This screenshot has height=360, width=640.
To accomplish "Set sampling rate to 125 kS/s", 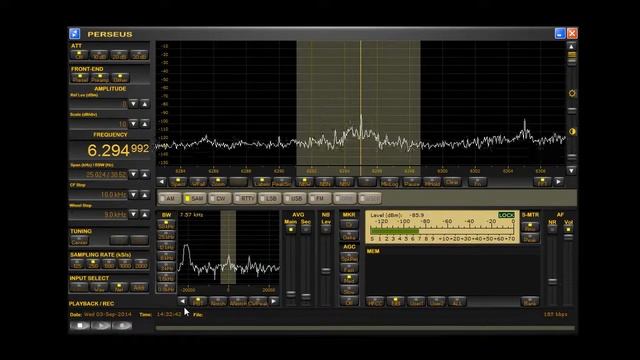I will (x=77, y=264).
